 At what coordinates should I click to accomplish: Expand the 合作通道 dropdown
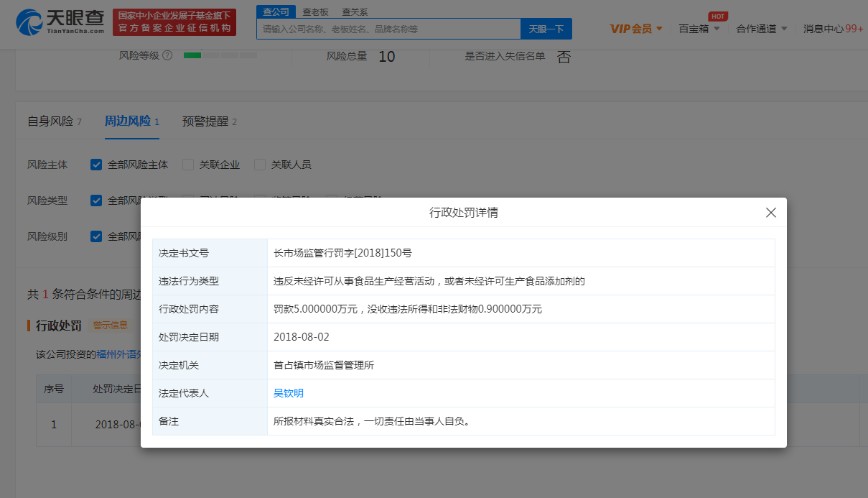761,29
